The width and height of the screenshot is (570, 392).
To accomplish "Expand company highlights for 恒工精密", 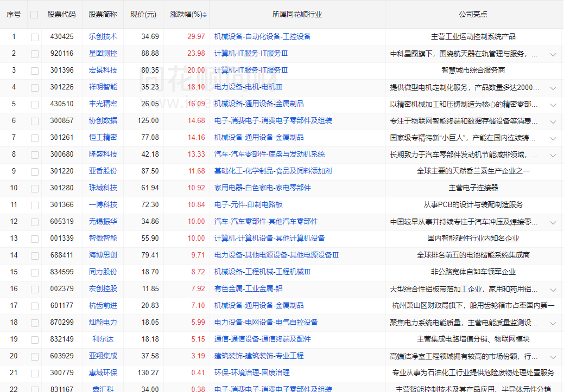I will [553, 139].
